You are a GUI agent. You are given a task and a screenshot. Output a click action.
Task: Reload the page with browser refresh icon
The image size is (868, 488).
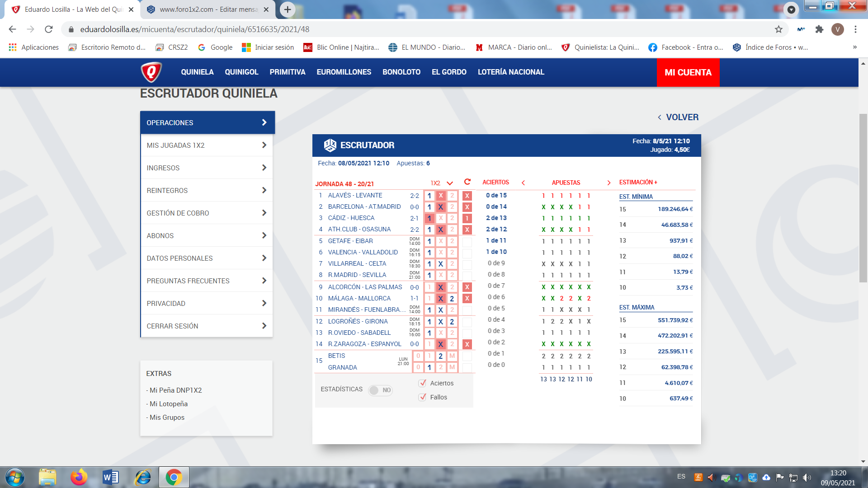pyautogui.click(x=49, y=29)
